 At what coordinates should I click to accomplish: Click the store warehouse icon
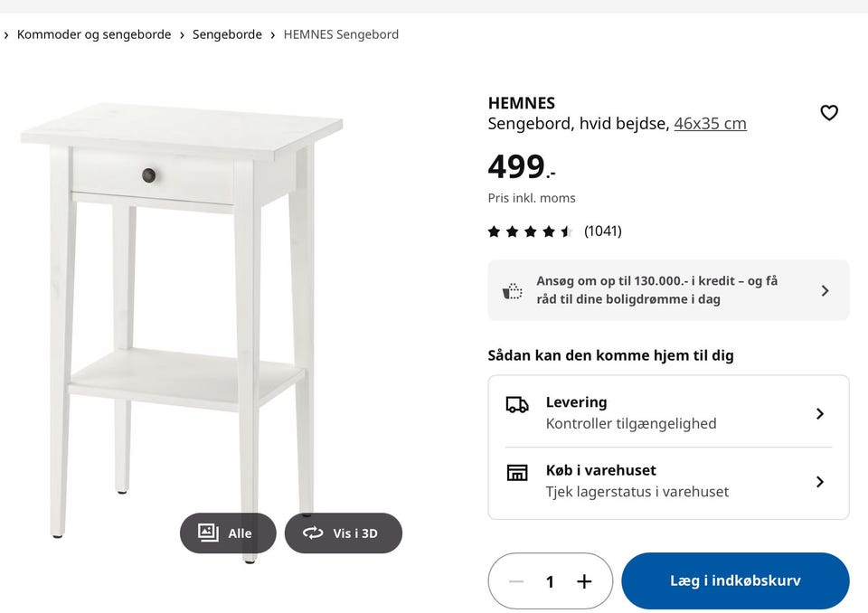point(517,472)
